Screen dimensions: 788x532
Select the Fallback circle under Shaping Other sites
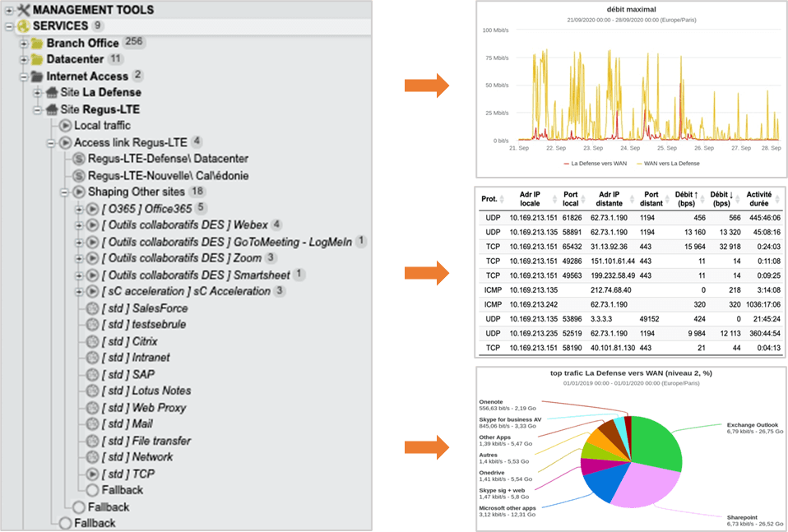pos(92,490)
